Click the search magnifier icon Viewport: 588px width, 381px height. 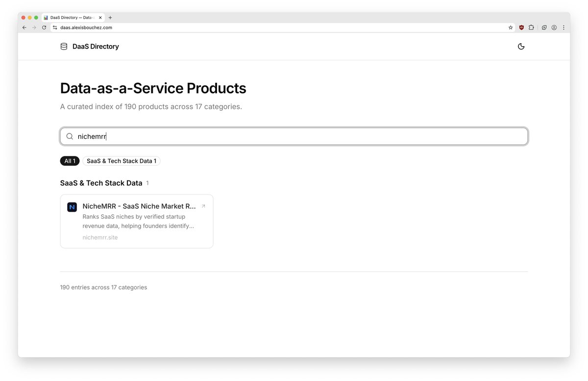point(70,136)
